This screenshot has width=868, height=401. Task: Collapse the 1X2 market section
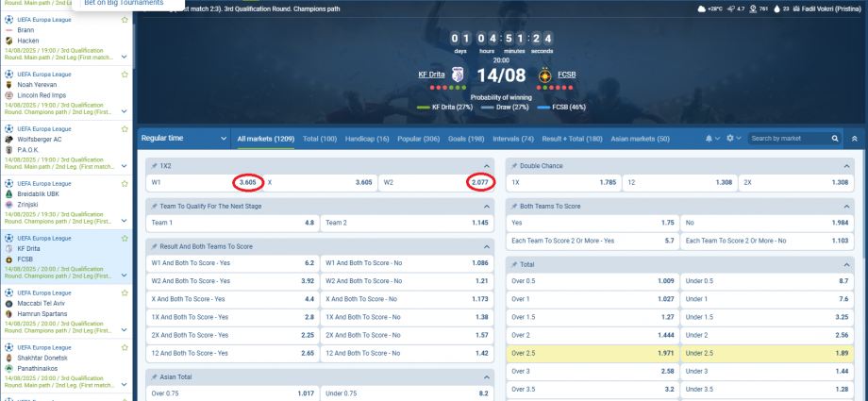(487, 166)
